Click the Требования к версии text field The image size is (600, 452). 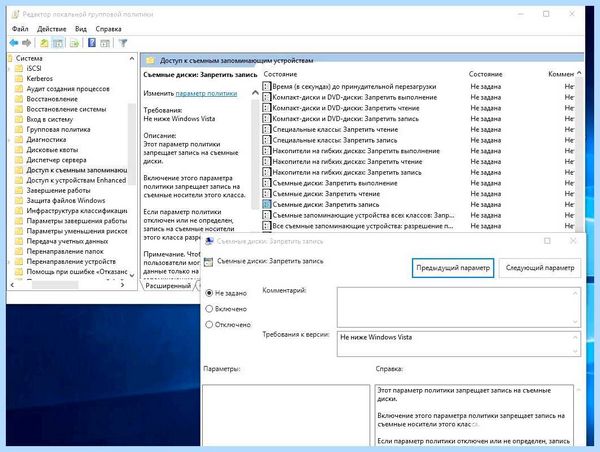458,344
